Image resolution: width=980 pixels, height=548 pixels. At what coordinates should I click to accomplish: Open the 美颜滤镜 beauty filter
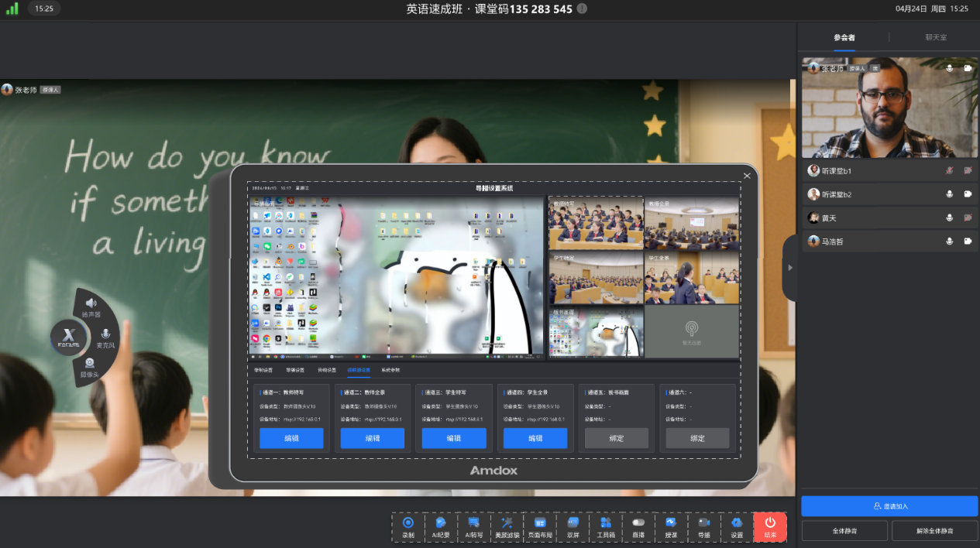(x=507, y=526)
